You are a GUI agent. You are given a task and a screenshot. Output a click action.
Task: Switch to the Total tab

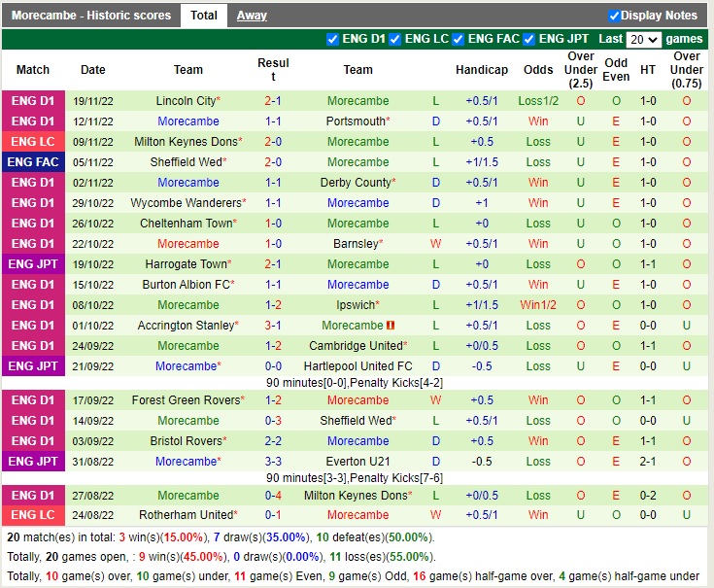[x=204, y=16]
